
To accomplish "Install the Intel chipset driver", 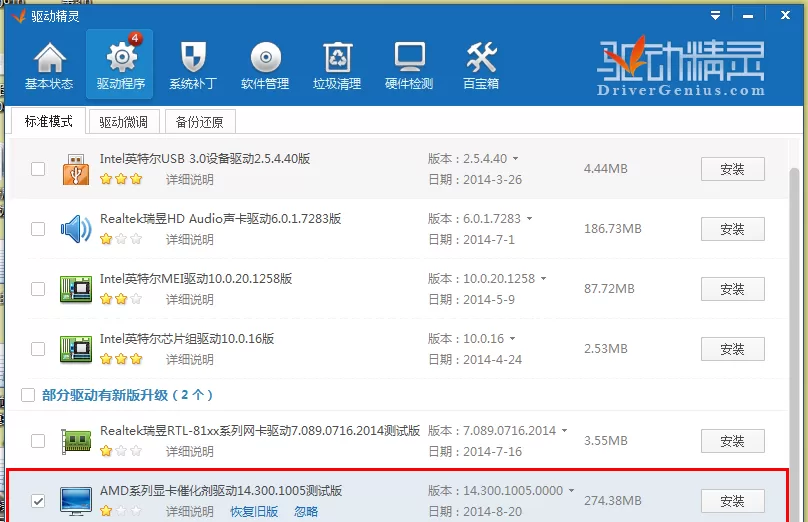I will pyautogui.click(x=732, y=349).
